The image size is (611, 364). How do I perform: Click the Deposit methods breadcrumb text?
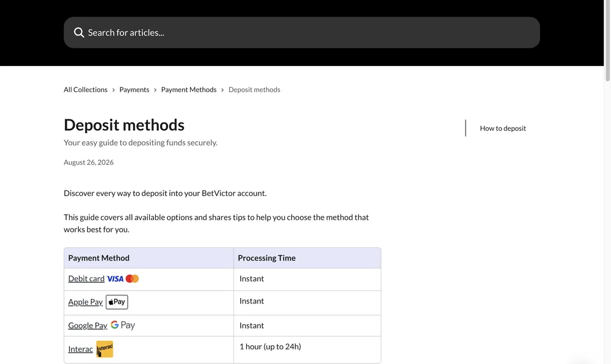254,90
